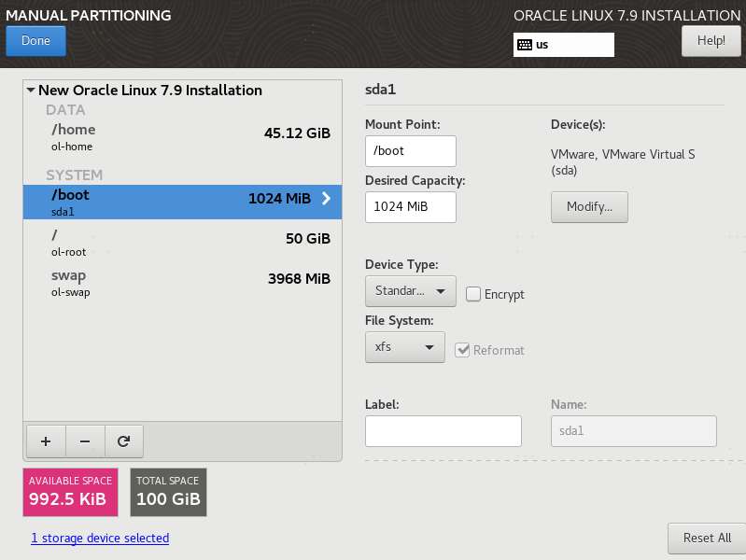Toggle the Reformat checkbox
The image size is (746, 560).
click(x=462, y=350)
